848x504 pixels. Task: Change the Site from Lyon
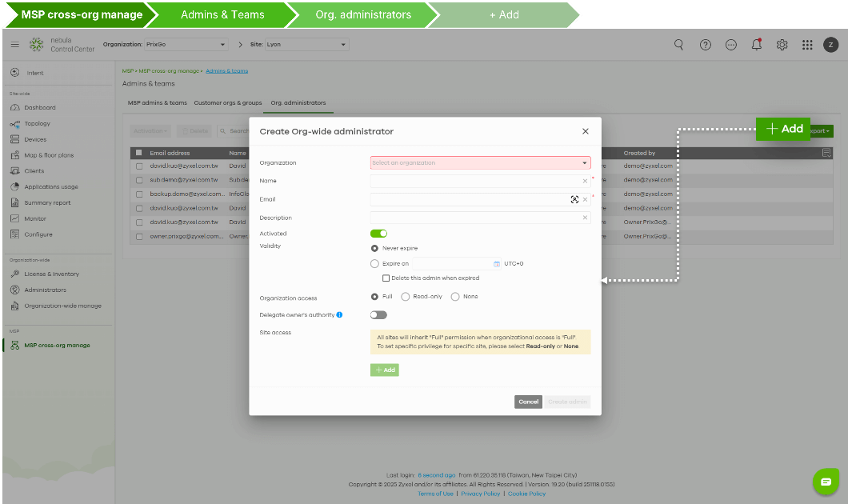[x=308, y=45]
